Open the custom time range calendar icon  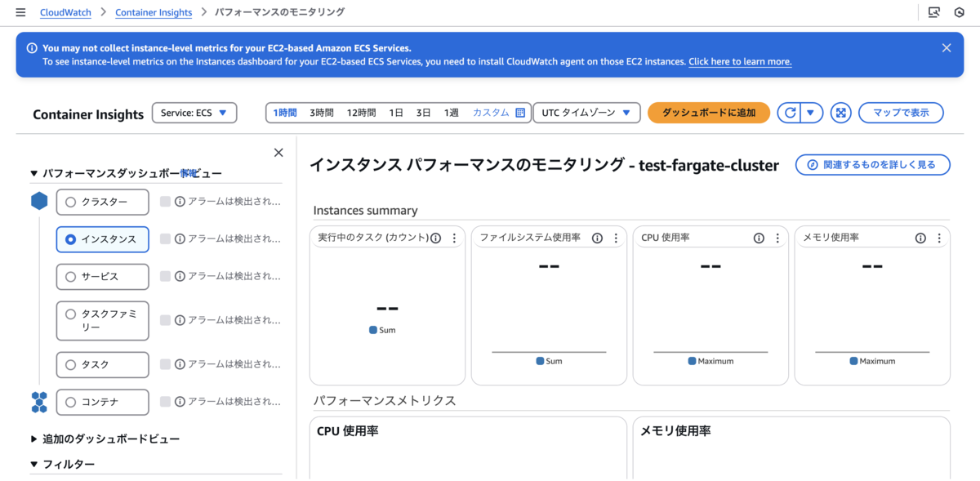(520, 113)
